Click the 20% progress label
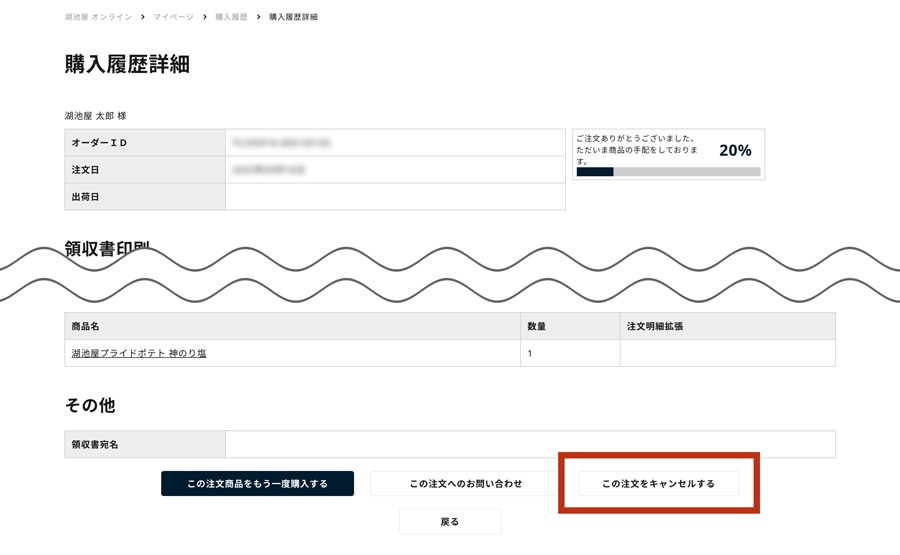This screenshot has width=900, height=555. (735, 150)
